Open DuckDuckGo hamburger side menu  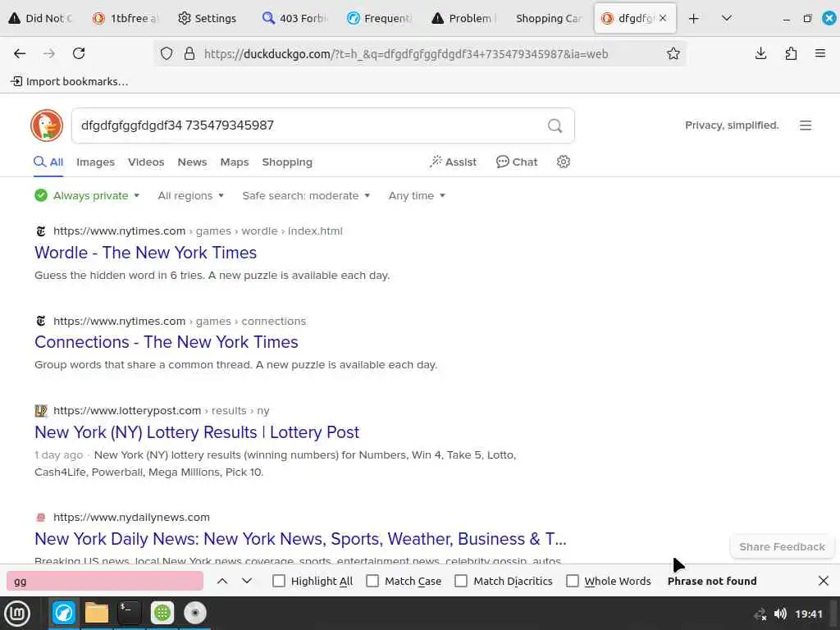pos(806,126)
